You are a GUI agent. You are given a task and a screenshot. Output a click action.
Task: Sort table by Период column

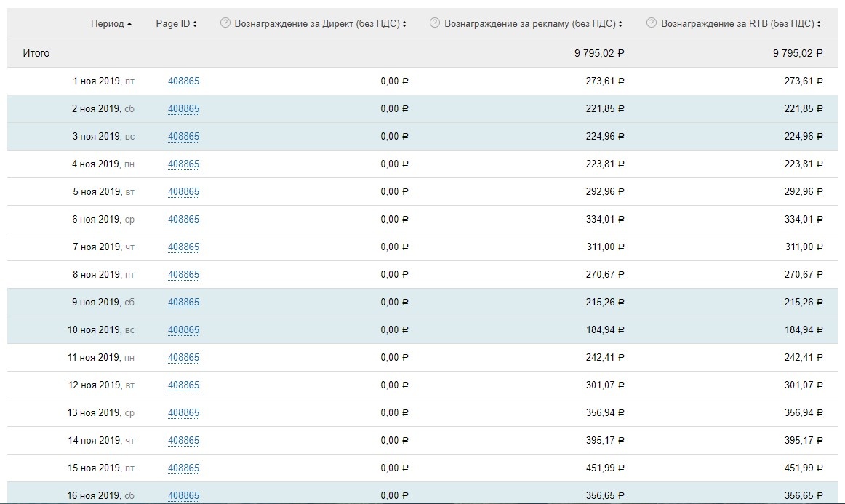111,24
